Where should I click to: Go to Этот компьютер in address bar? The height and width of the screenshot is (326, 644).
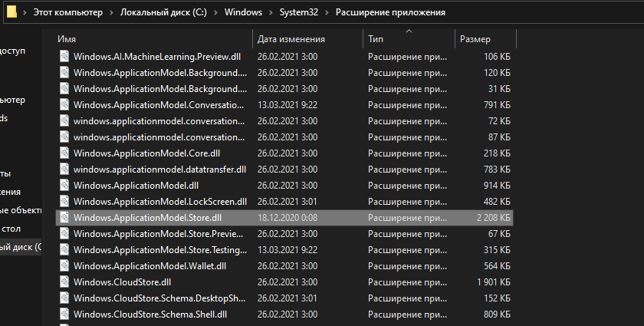(67, 12)
